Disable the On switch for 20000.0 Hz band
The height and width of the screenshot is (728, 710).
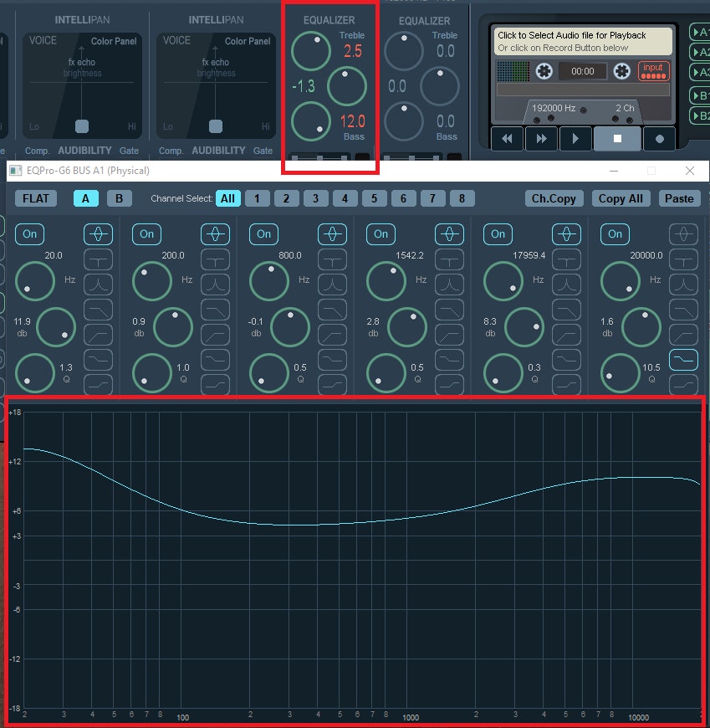tap(615, 234)
